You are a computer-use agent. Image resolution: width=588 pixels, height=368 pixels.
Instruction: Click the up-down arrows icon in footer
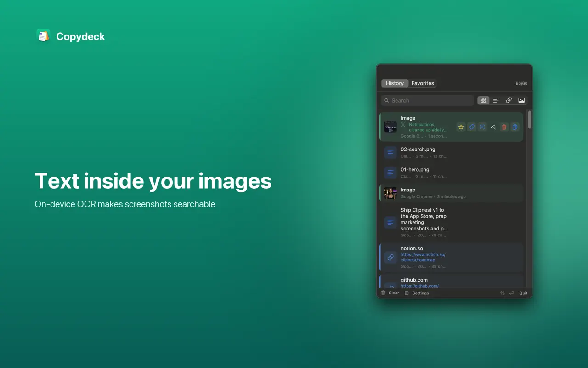503,293
